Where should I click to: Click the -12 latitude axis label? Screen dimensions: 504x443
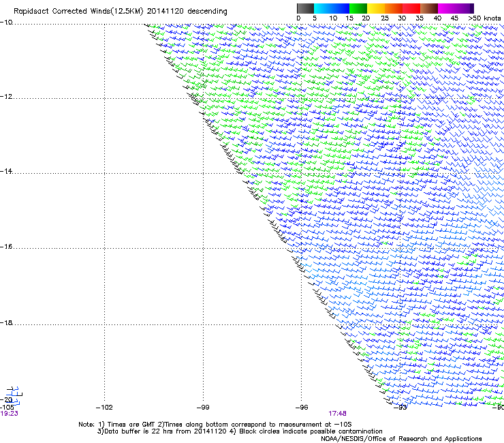click(6, 97)
